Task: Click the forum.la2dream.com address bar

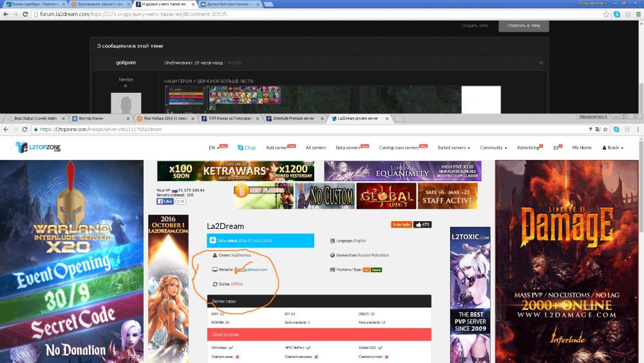Action: pos(316,14)
